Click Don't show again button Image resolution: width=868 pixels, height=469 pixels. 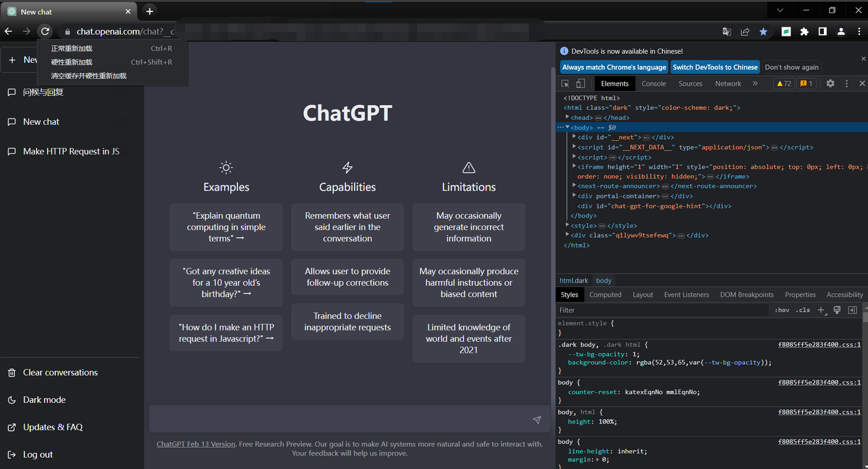(791, 67)
